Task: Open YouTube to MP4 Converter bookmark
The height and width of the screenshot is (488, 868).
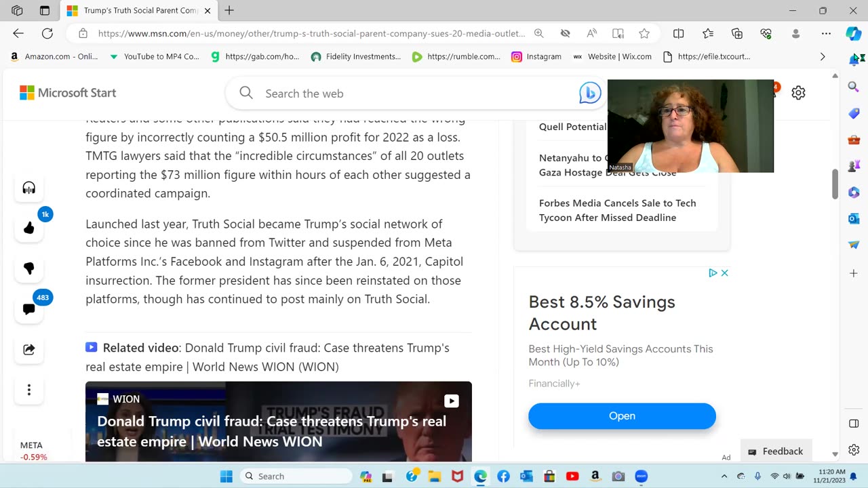Action: 155,57
